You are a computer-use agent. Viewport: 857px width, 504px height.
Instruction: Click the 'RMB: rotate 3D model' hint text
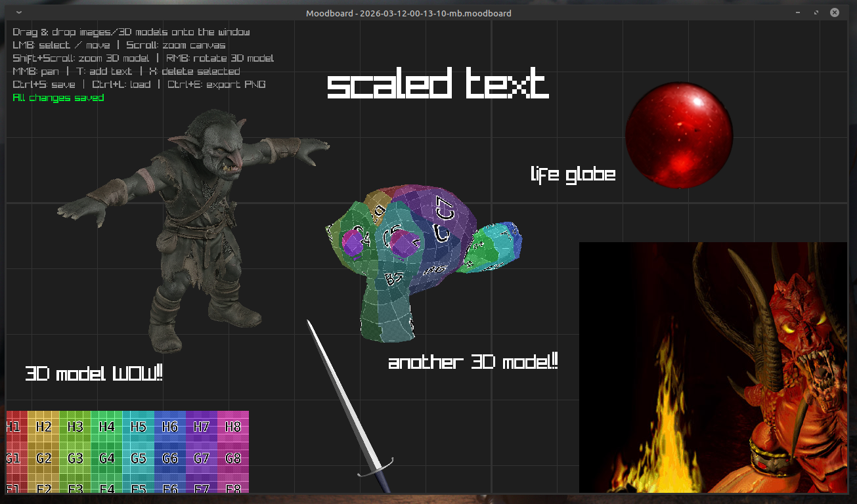pos(220,58)
